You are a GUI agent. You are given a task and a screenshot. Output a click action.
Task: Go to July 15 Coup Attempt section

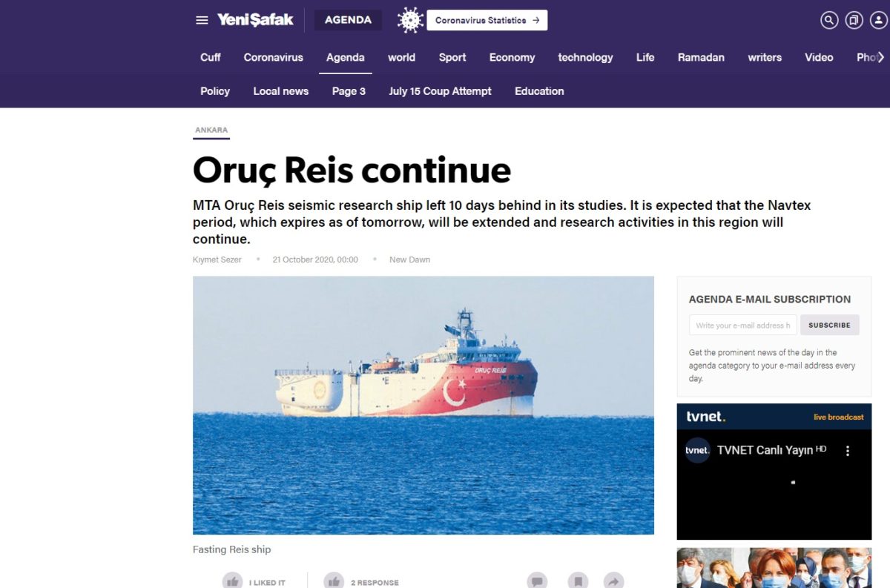(440, 91)
